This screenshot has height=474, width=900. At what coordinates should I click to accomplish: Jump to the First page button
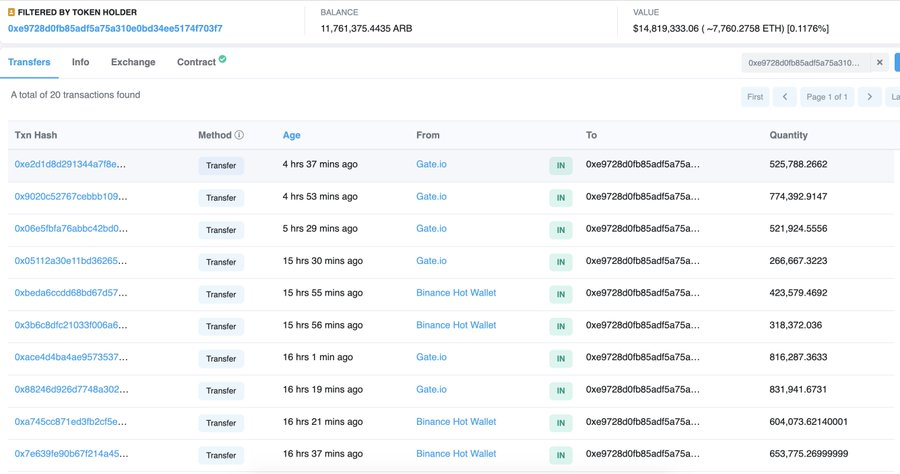coord(755,97)
